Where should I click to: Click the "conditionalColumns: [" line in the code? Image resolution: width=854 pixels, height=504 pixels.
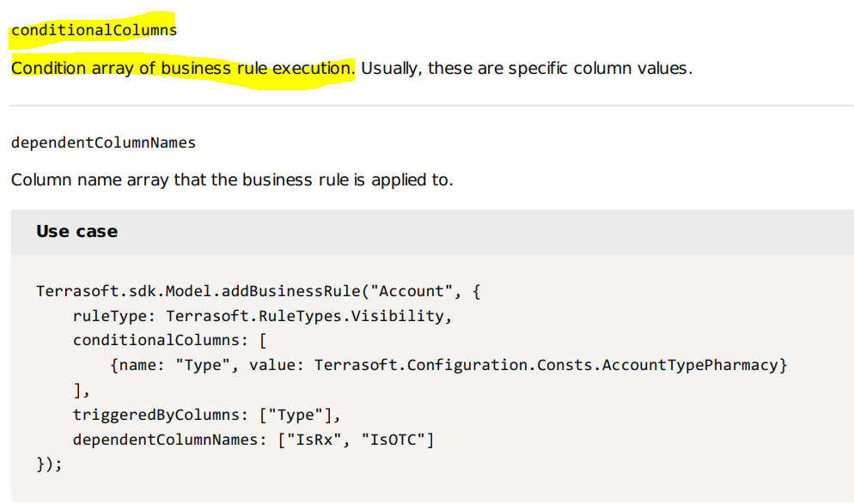pos(170,340)
